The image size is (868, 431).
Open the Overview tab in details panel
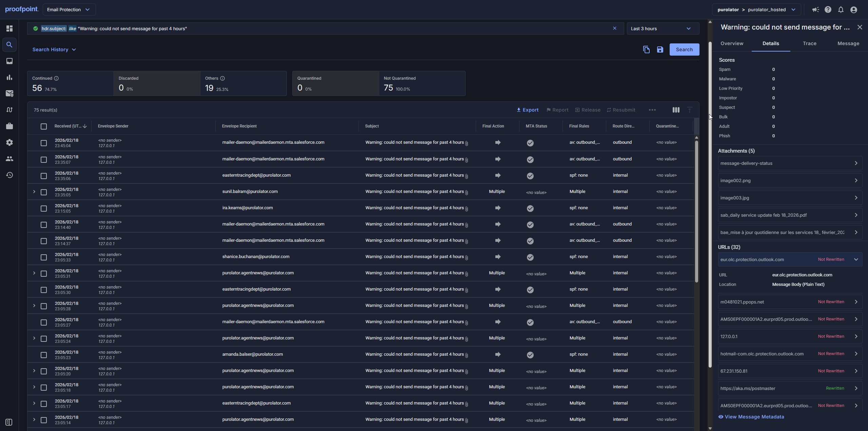pyautogui.click(x=732, y=43)
